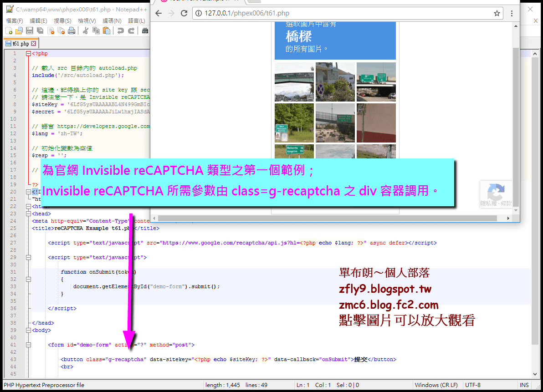The image size is (543, 392).
Task: Open the 編碼(N) menu
Action: (112, 21)
